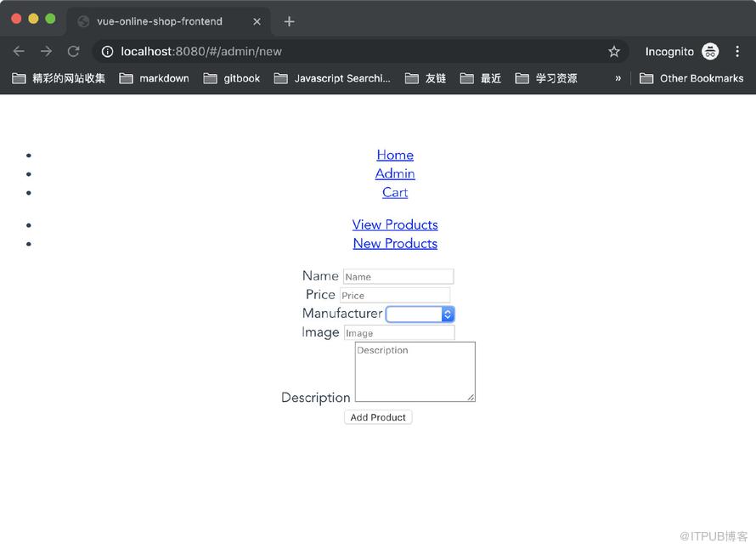756x549 pixels.
Task: Close the vue-online-shop-frontend tab
Action: [257, 22]
